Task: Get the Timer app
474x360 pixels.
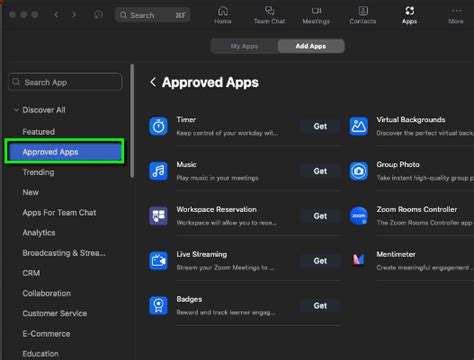Action: [320, 126]
